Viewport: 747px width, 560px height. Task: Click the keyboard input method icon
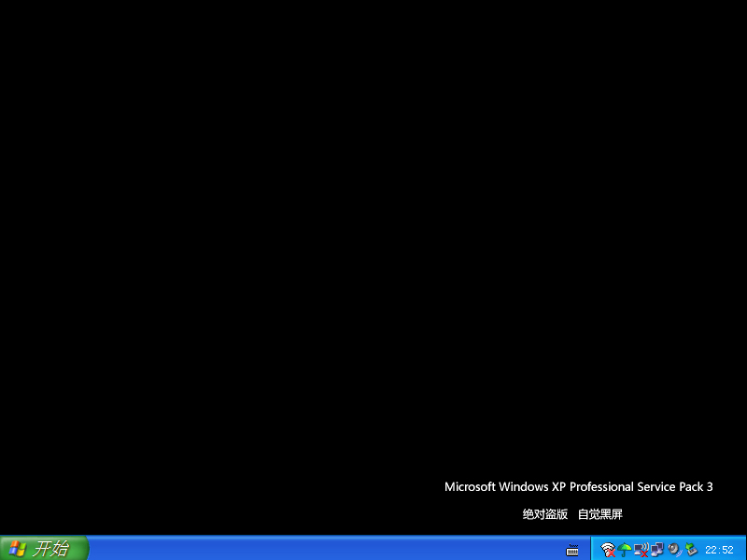pyautogui.click(x=572, y=550)
